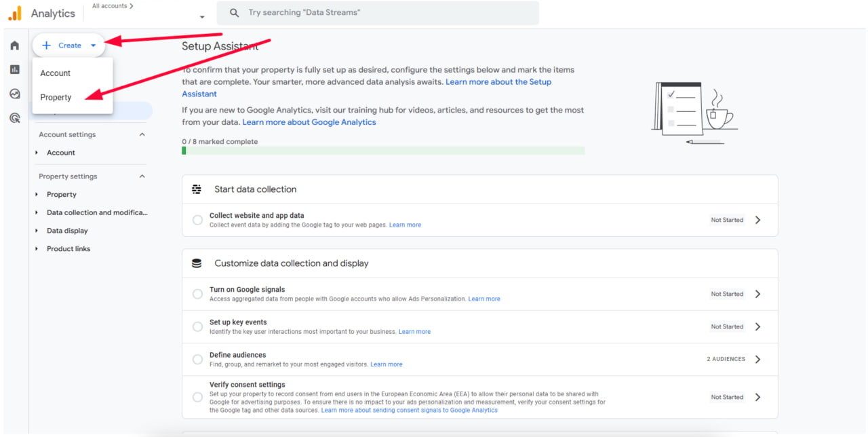Click the plus icon on Create button
Image resolution: width=868 pixels, height=437 pixels.
pyautogui.click(x=46, y=45)
